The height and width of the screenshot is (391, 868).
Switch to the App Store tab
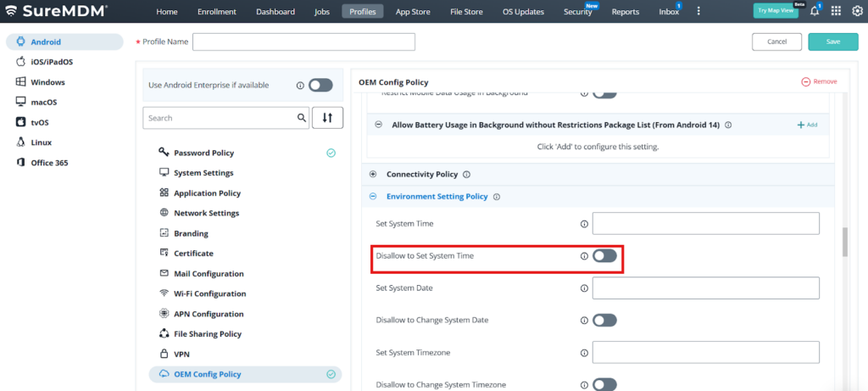[413, 12]
